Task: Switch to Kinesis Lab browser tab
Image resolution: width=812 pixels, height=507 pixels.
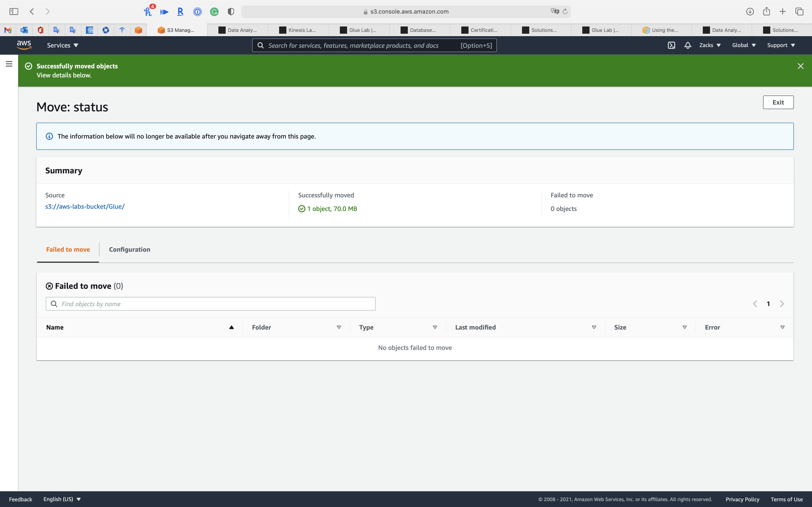Action: [x=298, y=30]
